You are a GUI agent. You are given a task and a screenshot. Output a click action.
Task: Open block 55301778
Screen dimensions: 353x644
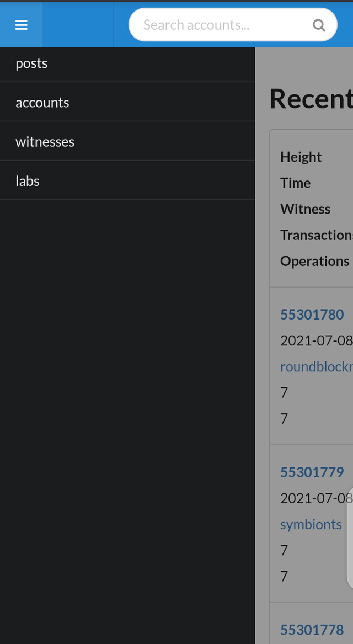point(312,629)
